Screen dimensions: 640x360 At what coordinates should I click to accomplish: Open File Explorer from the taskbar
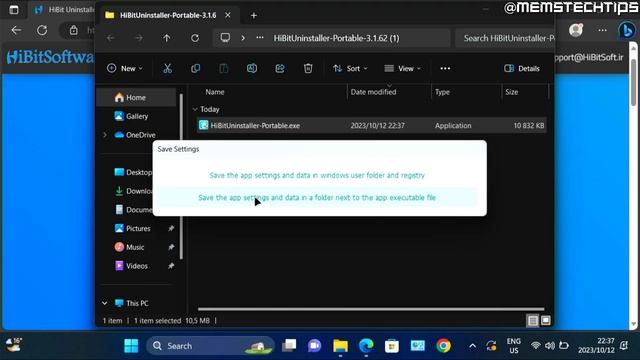coord(340,346)
